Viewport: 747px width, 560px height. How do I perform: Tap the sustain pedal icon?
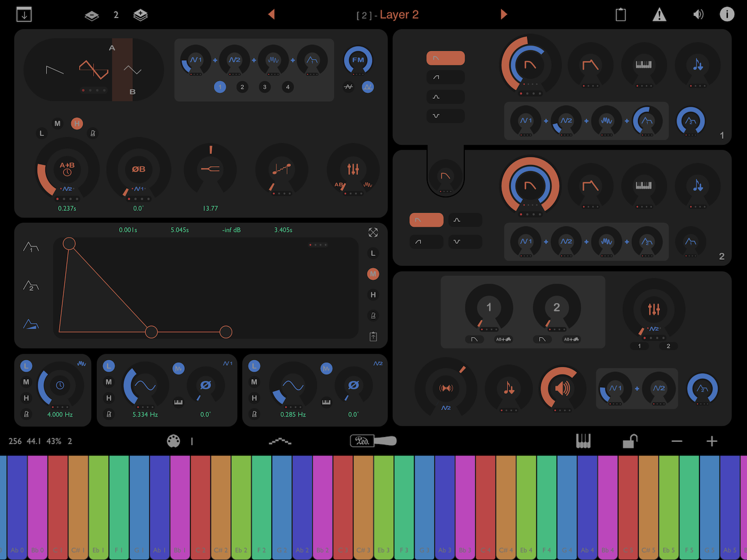click(373, 441)
